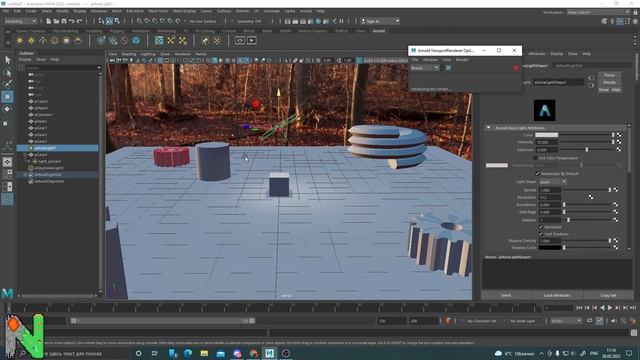Viewport: 640px width, 360px height.
Task: Create an Arnold Area Light from shelf
Action: coord(20,40)
